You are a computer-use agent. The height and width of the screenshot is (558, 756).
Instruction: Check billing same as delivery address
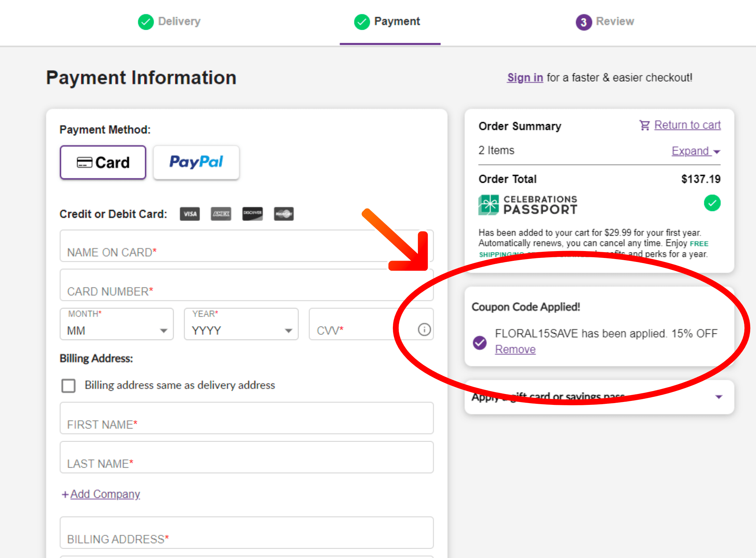coord(68,386)
